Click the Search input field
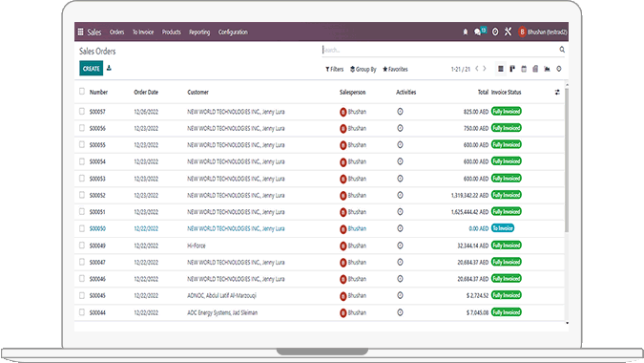The width and height of the screenshot is (644, 363). click(x=440, y=50)
